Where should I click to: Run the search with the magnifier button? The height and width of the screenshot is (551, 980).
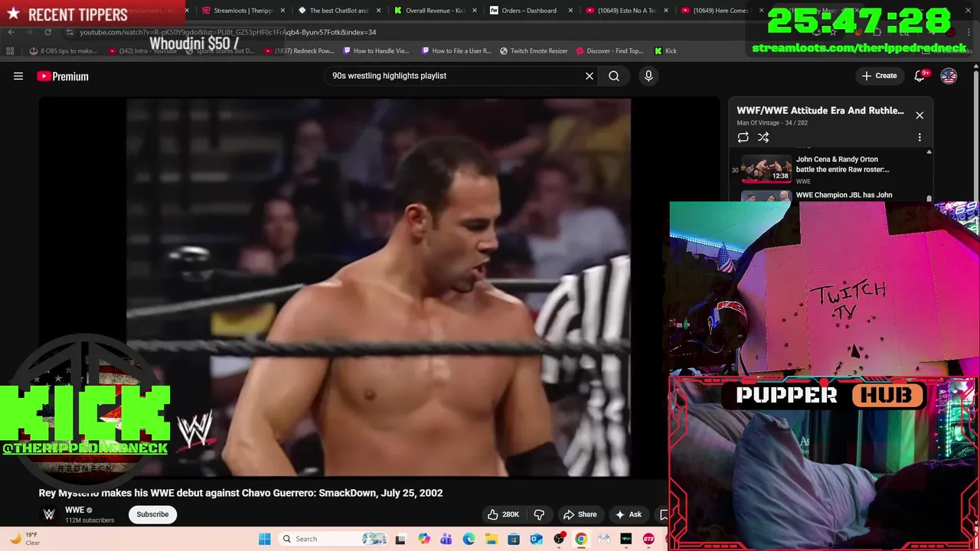pos(614,76)
